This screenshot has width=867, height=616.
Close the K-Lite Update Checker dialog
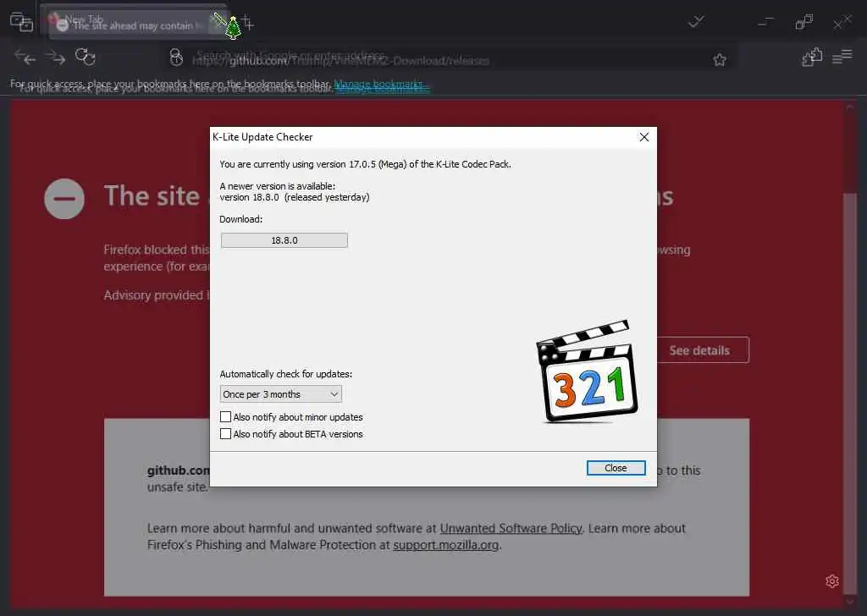[616, 468]
